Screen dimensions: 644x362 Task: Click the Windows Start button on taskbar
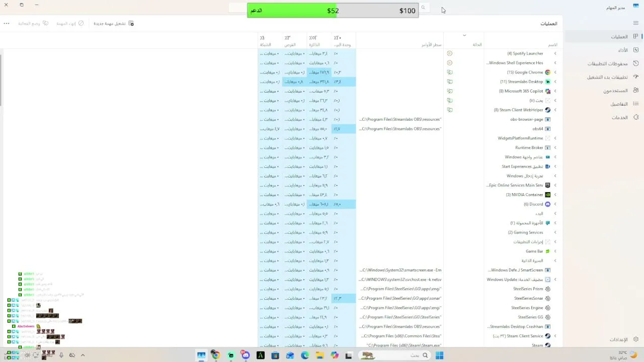pyautogui.click(x=439, y=355)
